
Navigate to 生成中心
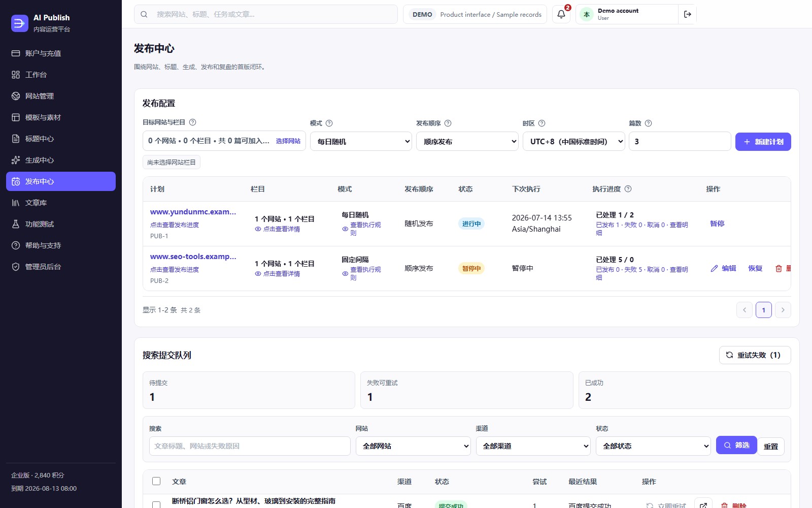pyautogui.click(x=61, y=160)
